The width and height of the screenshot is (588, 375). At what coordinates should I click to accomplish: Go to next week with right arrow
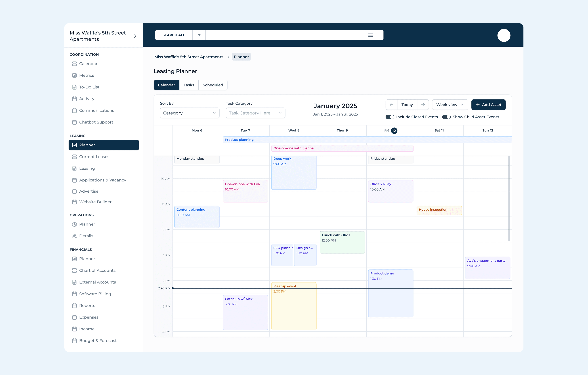pyautogui.click(x=423, y=105)
